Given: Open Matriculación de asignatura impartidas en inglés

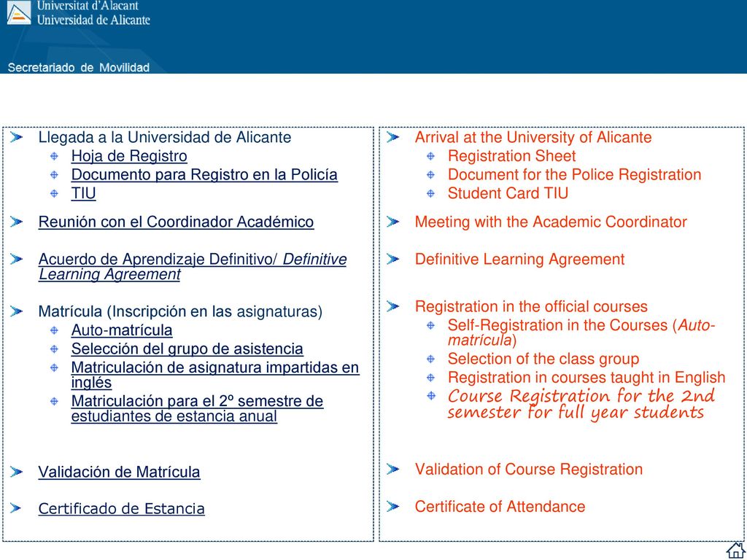Looking at the screenshot, I should click(x=215, y=375).
